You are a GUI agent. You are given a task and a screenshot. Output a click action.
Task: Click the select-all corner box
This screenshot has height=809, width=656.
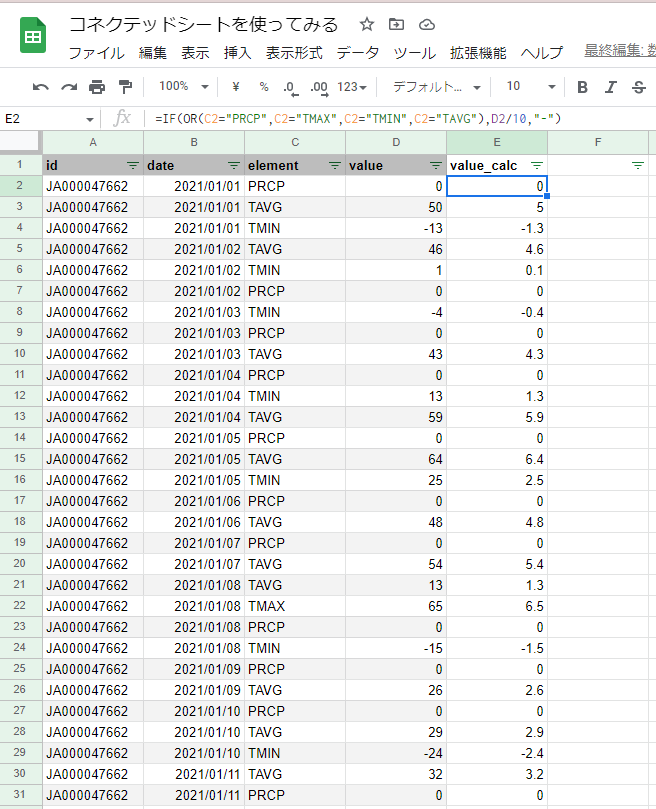coord(20,141)
